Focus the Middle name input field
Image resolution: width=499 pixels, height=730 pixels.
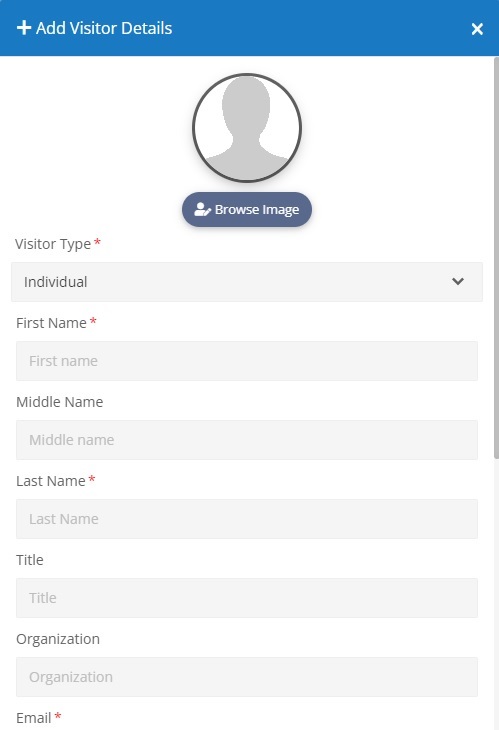click(247, 440)
